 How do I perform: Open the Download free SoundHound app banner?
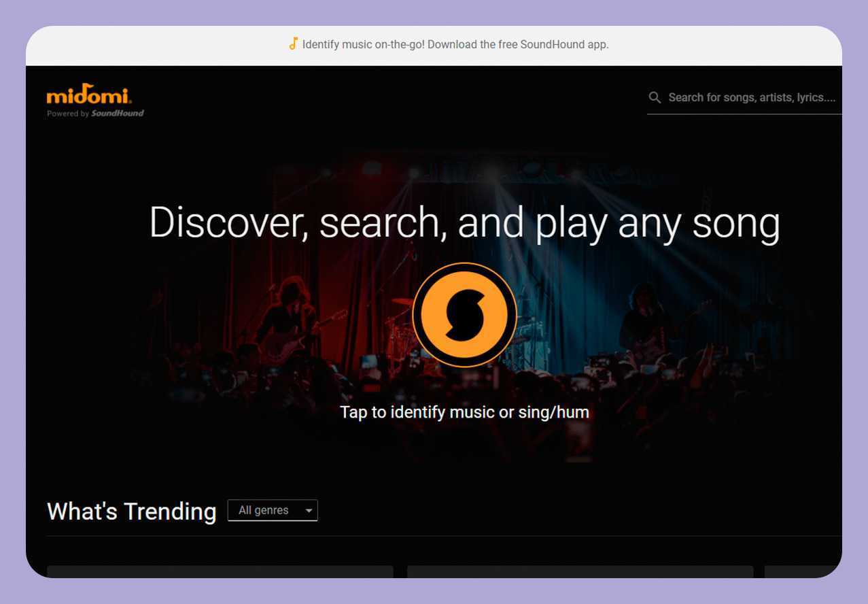tap(455, 45)
